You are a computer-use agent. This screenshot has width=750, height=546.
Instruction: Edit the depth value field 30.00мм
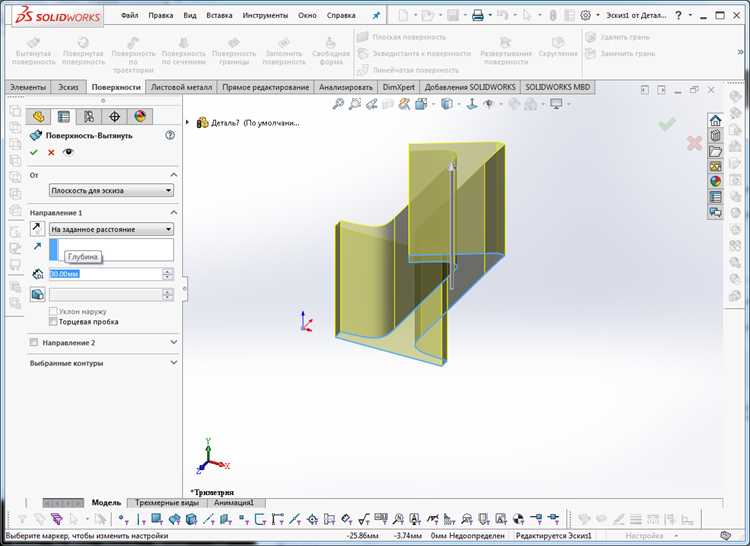(106, 274)
